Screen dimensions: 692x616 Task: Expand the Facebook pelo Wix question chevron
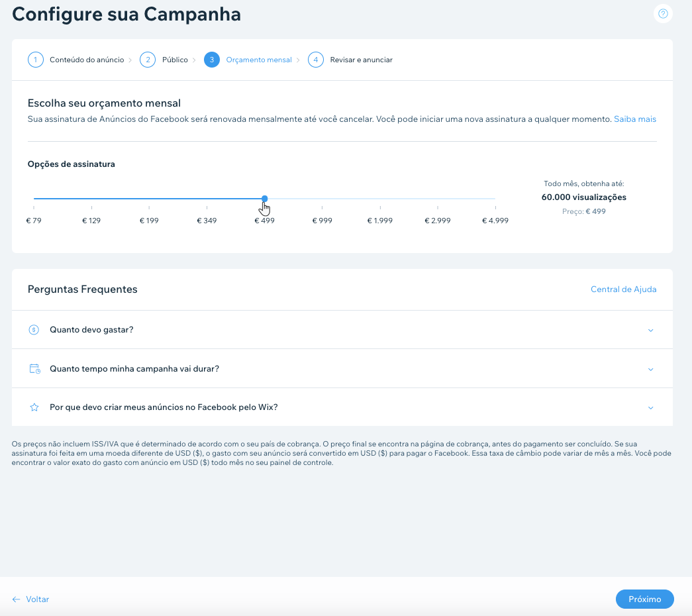(650, 407)
